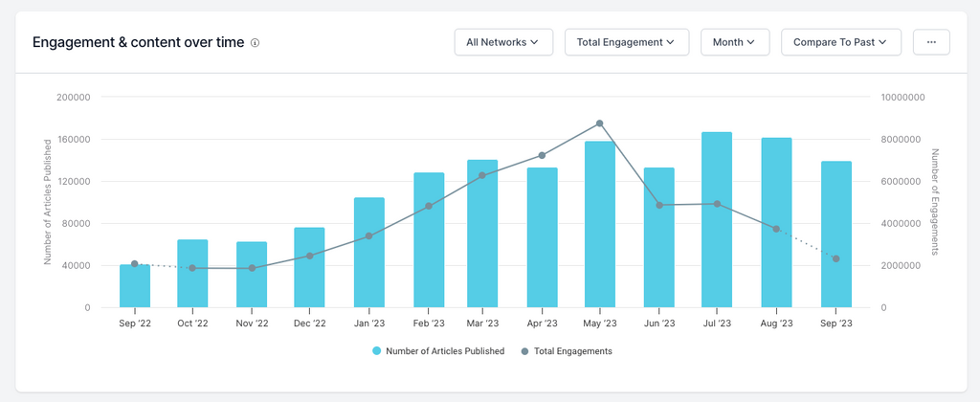The height and width of the screenshot is (402, 980).
Task: Expand the Total Engagement dropdown
Action: (x=626, y=42)
